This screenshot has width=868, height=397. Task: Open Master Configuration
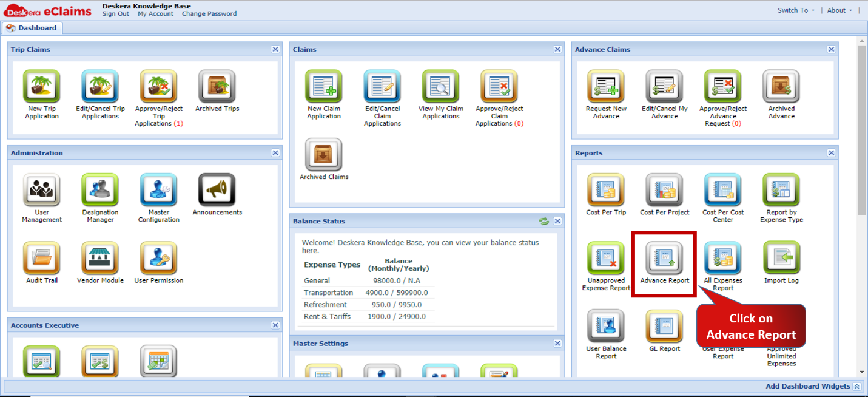point(158,190)
